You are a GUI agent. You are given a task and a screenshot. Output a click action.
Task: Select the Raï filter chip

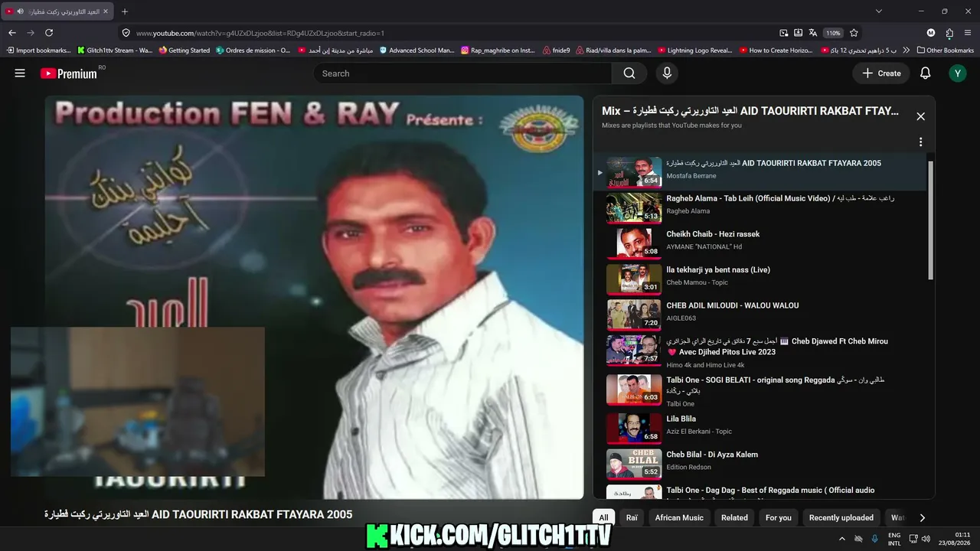(632, 517)
